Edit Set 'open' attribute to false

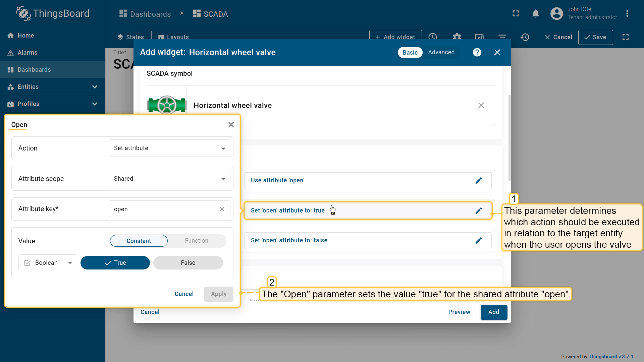coord(479,241)
